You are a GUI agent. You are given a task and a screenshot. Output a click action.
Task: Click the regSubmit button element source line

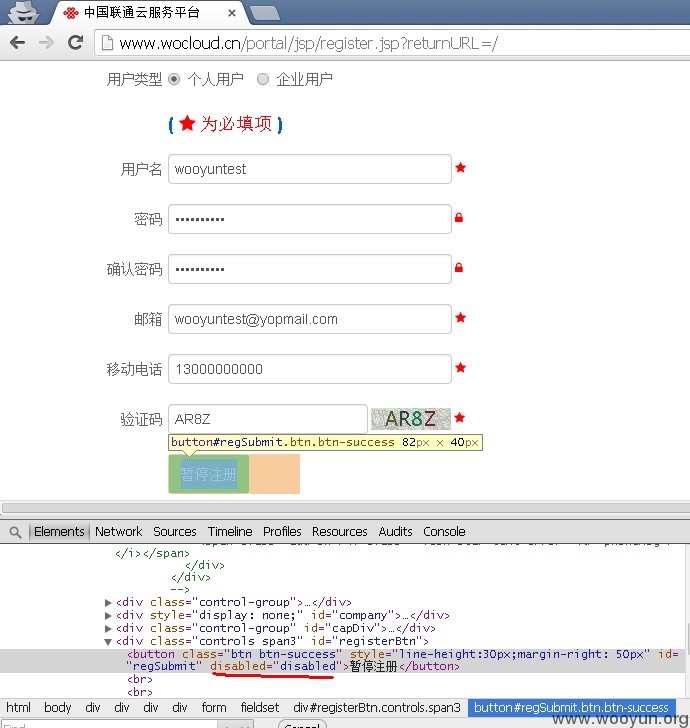coord(343,661)
